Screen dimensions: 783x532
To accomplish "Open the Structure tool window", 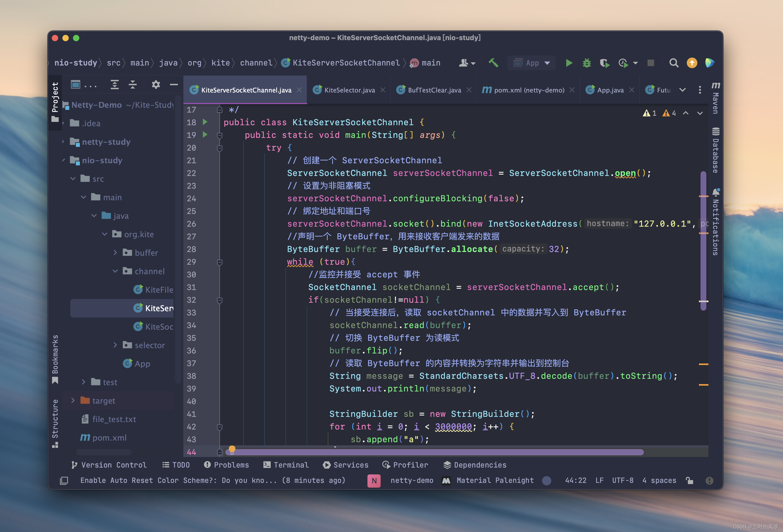I will coord(55,424).
